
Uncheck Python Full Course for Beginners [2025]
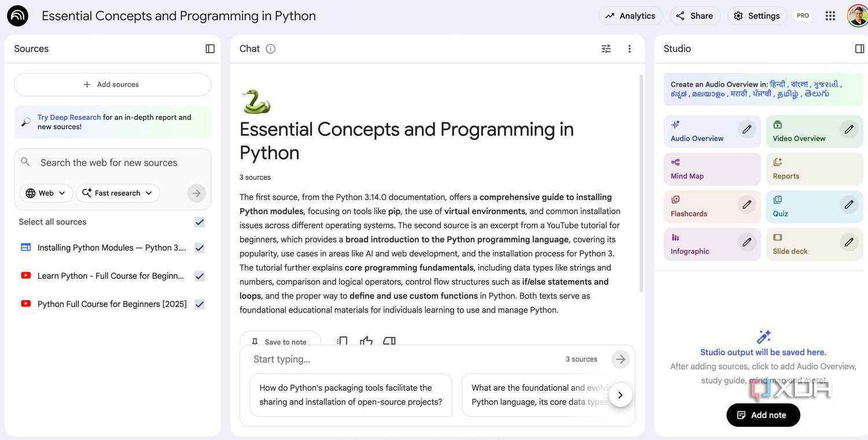pos(200,304)
